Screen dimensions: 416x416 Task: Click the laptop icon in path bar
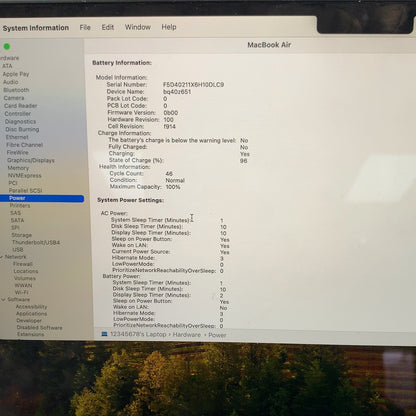click(x=104, y=334)
